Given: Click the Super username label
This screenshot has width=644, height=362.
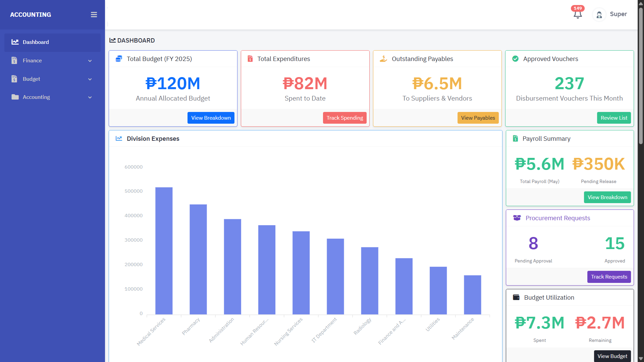Looking at the screenshot, I should (618, 14).
